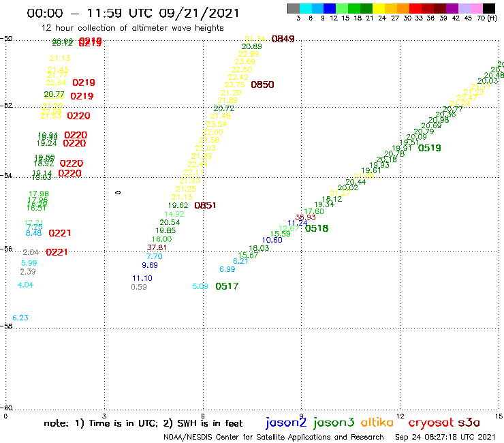
Task: Click the date range title text
Action: (133, 13)
